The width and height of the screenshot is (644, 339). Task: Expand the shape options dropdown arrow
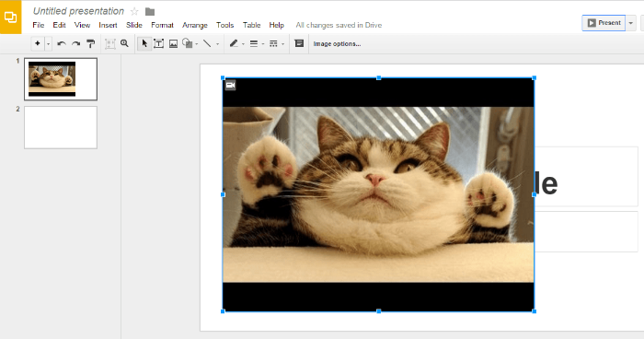[197, 43]
